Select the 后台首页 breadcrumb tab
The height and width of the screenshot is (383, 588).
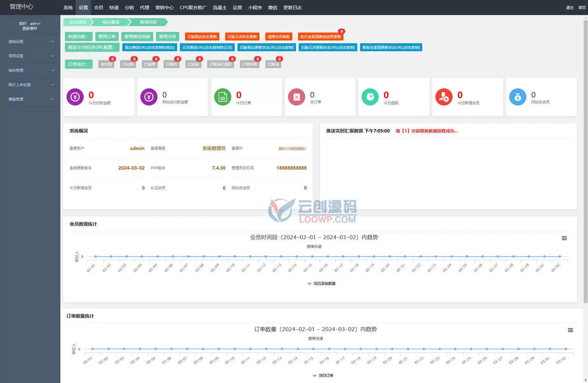tap(78, 22)
